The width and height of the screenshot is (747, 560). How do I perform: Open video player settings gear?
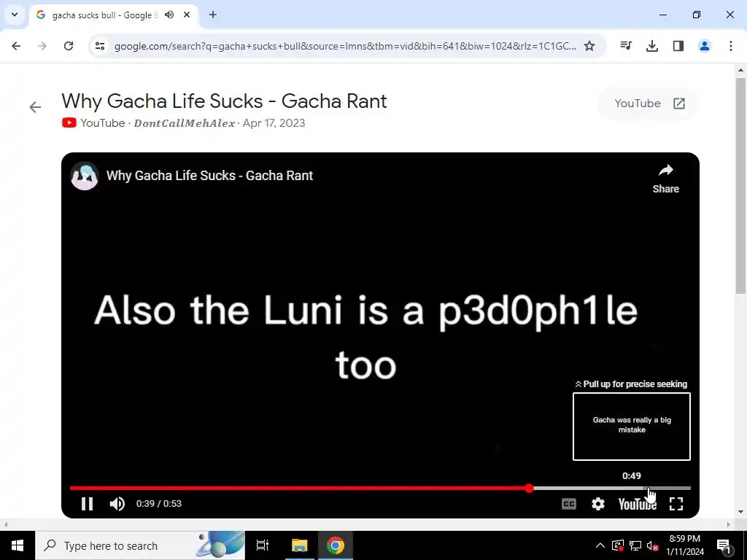coord(598,504)
